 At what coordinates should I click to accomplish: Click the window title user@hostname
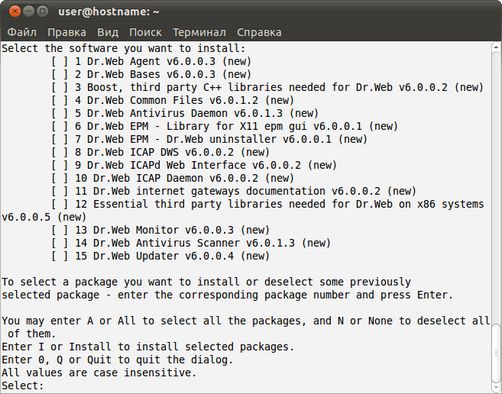click(x=109, y=12)
